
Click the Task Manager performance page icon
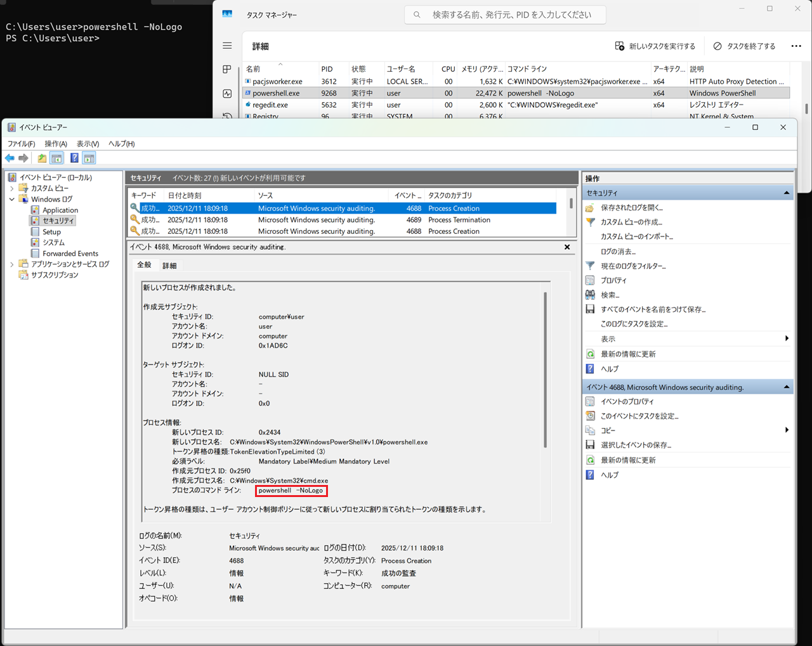point(227,93)
